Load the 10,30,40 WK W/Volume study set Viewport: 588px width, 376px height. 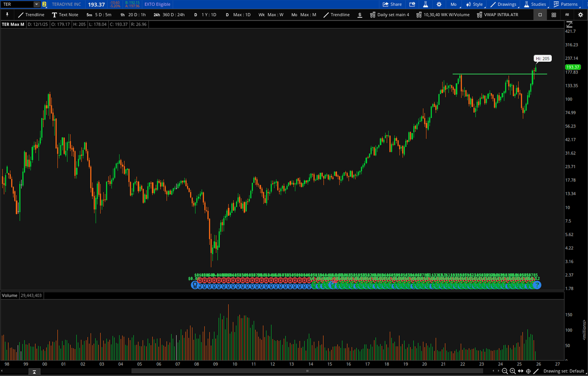(442, 15)
